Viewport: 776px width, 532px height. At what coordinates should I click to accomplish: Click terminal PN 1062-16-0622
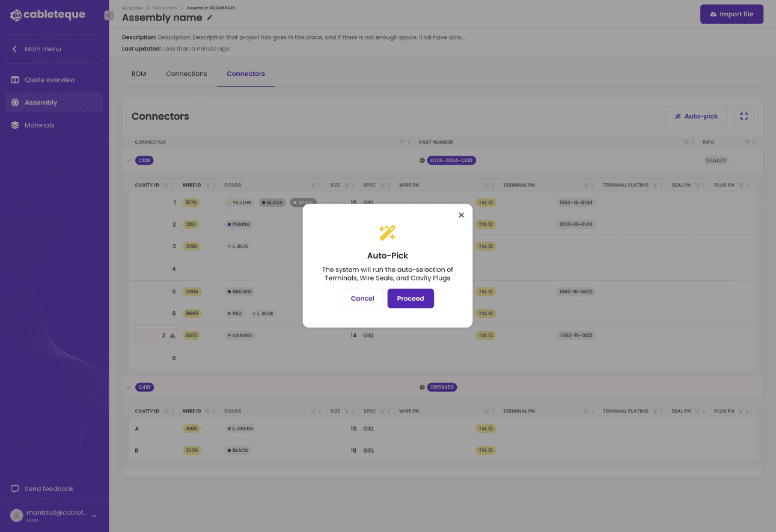(576, 292)
